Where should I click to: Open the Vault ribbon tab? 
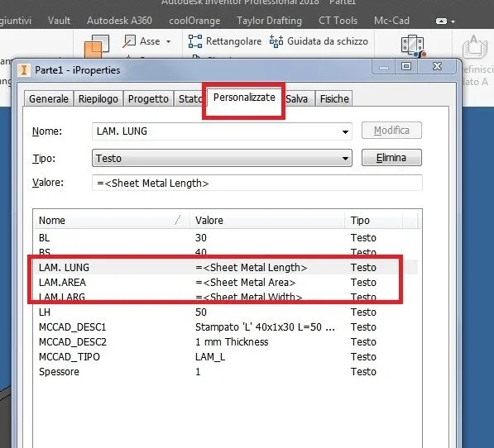pos(59,21)
